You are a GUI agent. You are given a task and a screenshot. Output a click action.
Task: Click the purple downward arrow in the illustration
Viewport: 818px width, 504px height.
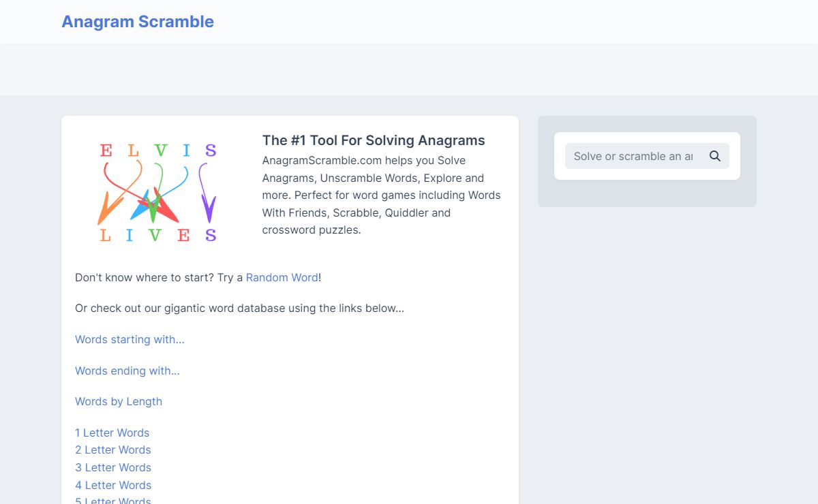[207, 193]
